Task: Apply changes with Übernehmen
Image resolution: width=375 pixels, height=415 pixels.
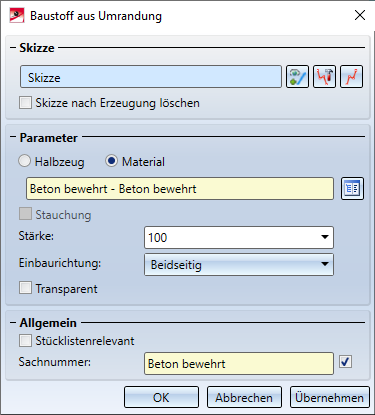Action: pos(330,397)
